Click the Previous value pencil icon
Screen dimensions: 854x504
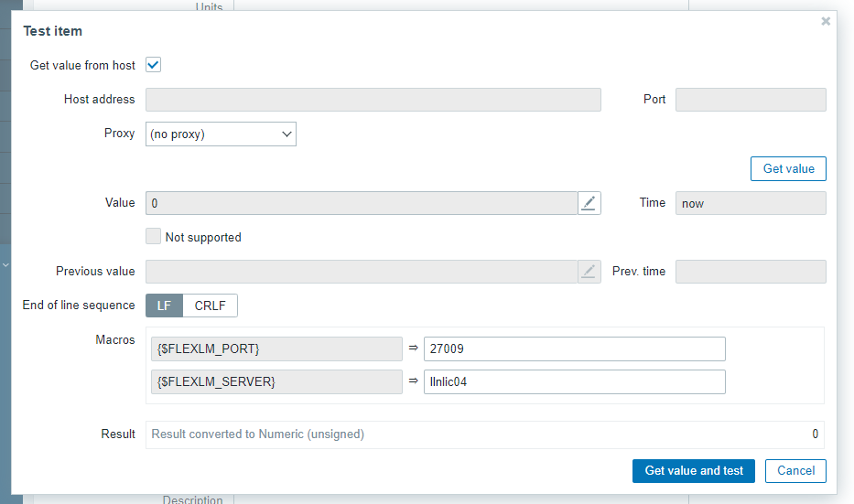[x=589, y=272]
